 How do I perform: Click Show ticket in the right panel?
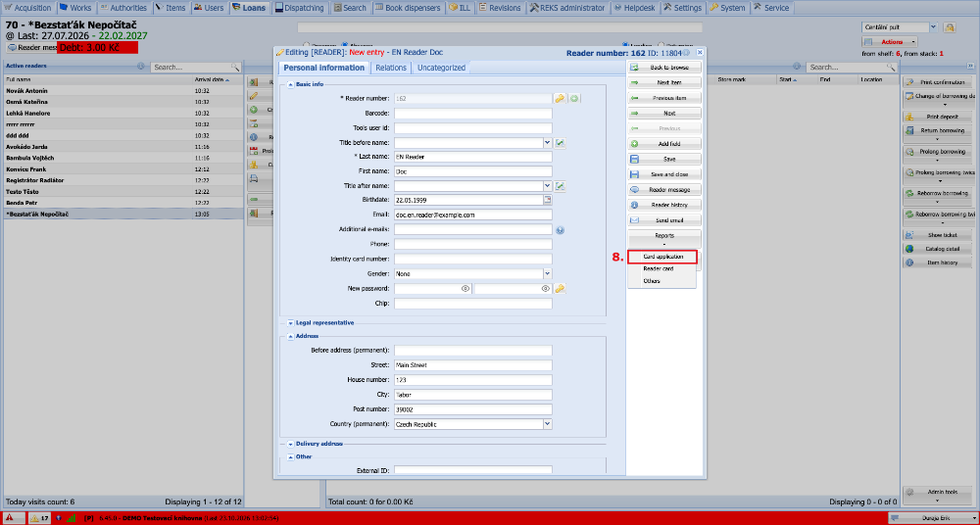938,235
